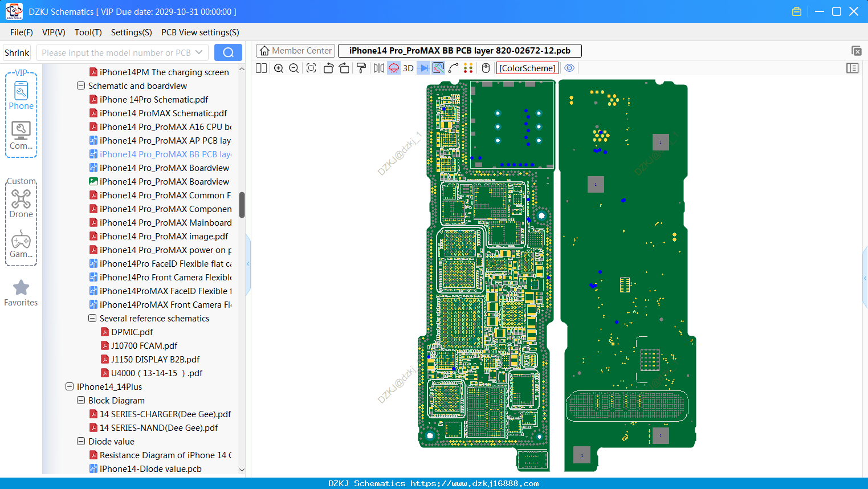Viewport: 868px width, 489px height.
Task: Click the DZKJ website link in status bar
Action: [x=475, y=483]
